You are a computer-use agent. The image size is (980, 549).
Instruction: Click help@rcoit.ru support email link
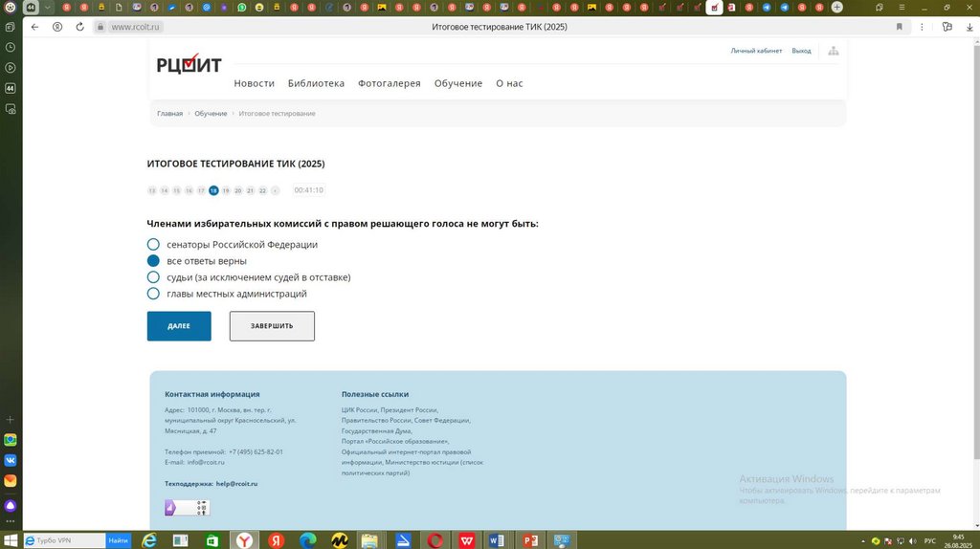click(x=237, y=483)
